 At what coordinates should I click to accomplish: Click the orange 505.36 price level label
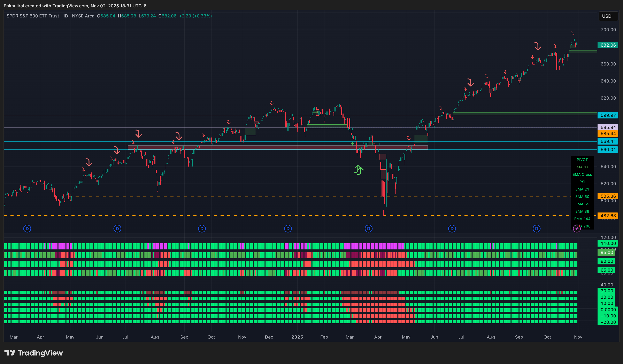click(608, 196)
